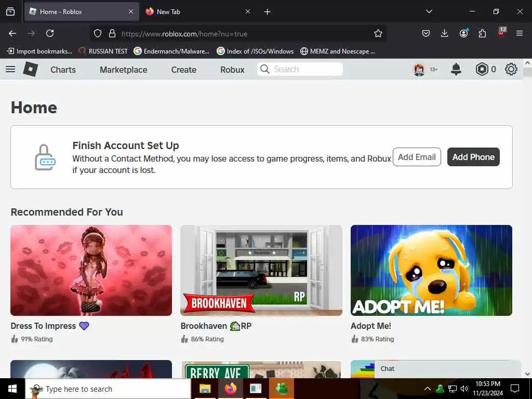532x399 pixels.
Task: Click the Brookhaven RP title link
Action: pyautogui.click(x=216, y=326)
